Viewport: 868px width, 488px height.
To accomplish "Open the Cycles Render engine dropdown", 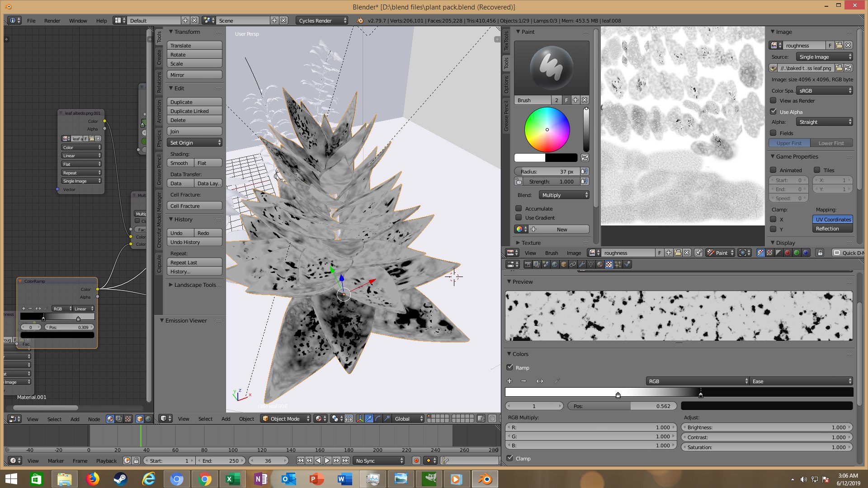I will (x=322, y=21).
